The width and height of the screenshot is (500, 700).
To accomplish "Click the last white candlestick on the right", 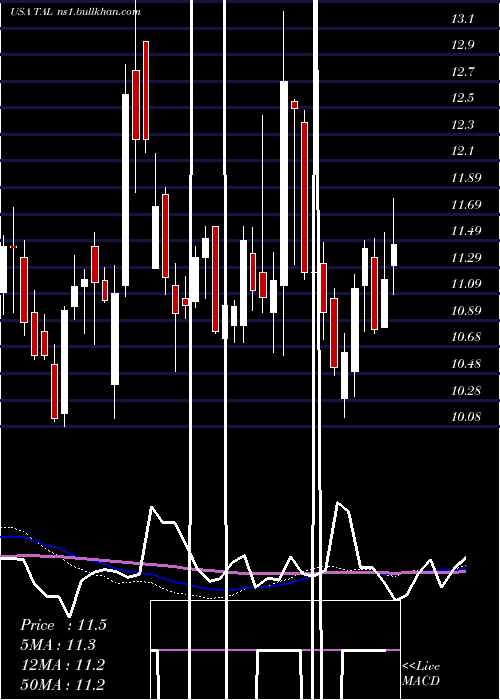I will pos(394,255).
